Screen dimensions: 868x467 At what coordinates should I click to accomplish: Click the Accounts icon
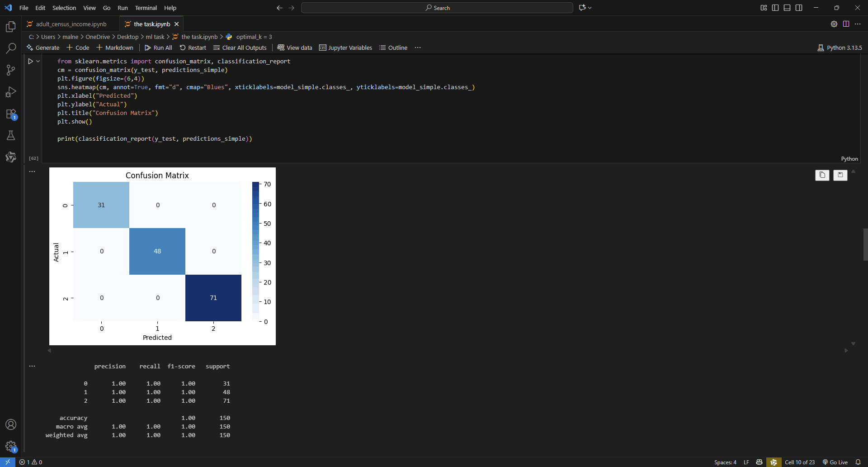11,424
